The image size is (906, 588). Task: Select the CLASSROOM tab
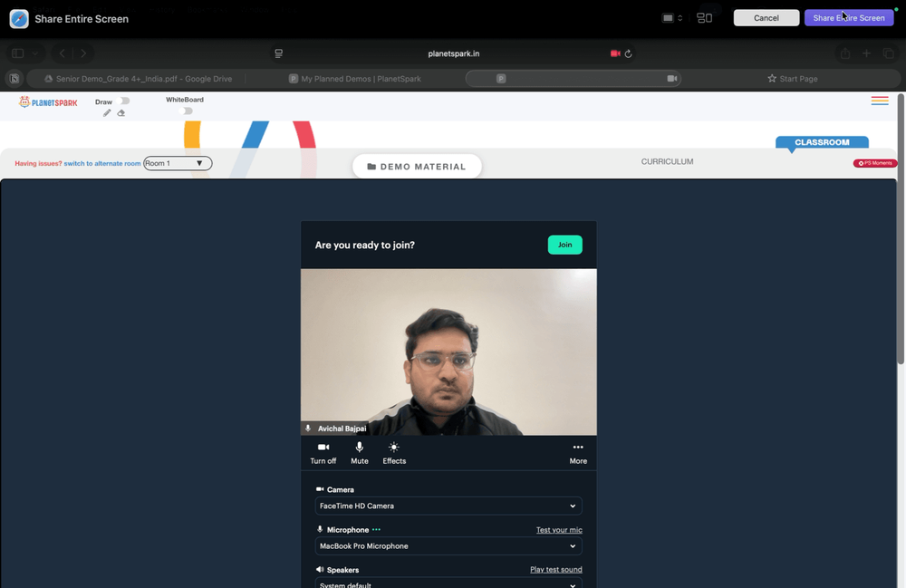[x=822, y=142]
